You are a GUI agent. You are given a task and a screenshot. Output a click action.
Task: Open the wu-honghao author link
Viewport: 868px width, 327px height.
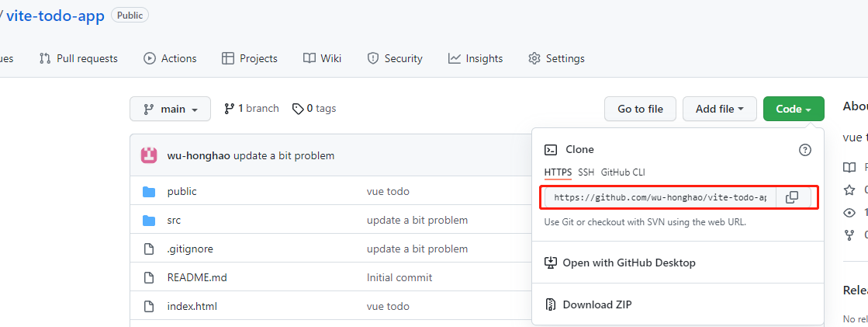click(199, 156)
